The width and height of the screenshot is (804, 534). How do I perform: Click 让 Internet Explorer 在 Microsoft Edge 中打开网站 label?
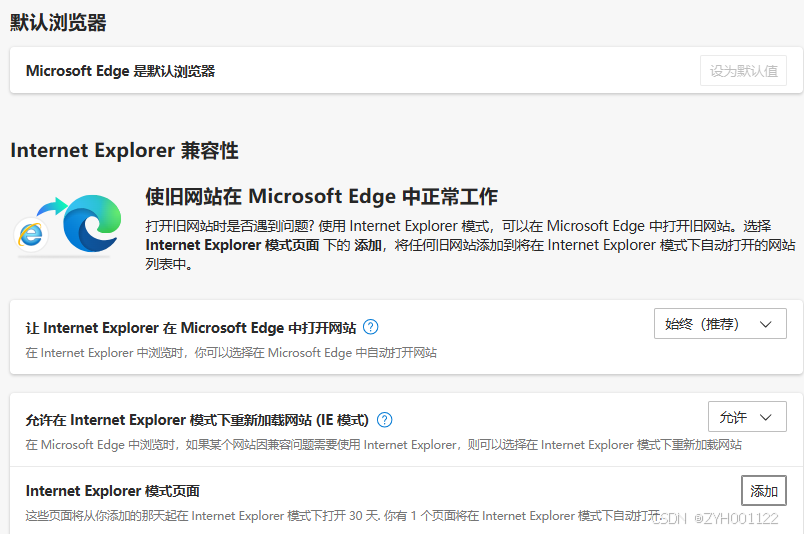point(191,328)
